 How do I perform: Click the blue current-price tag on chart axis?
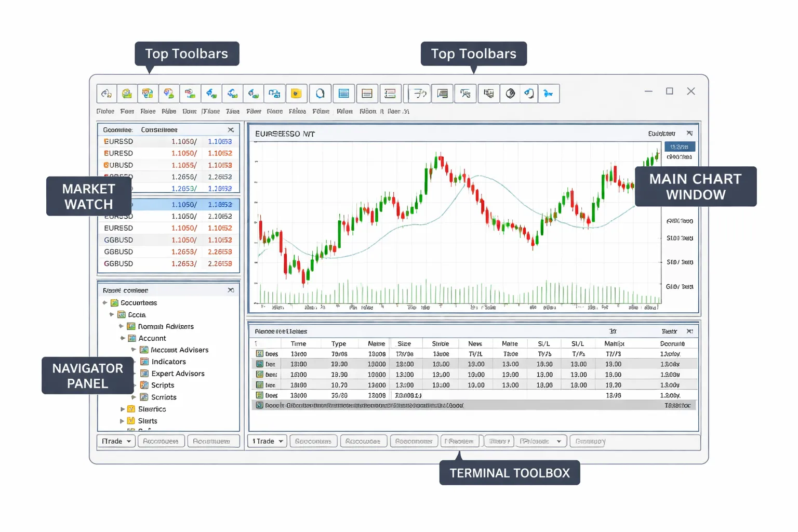pos(680,147)
